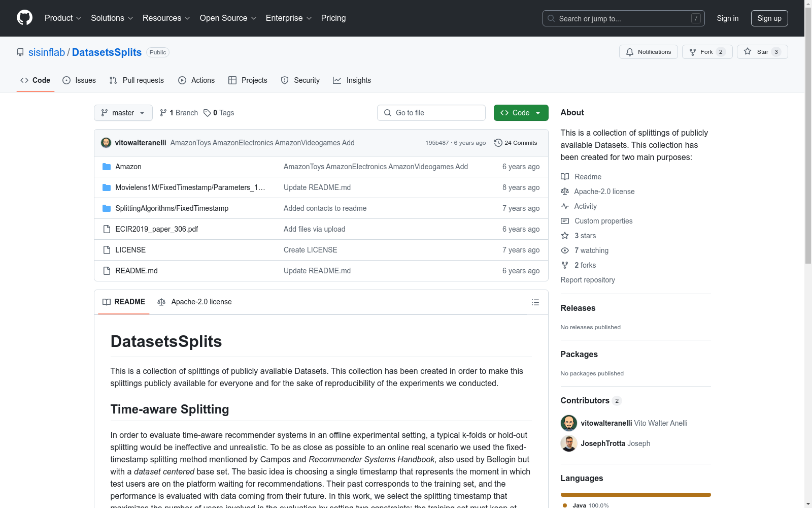Click vitowalteranelli username in commit bar
Viewport: 812px width, 508px height.
click(x=141, y=143)
